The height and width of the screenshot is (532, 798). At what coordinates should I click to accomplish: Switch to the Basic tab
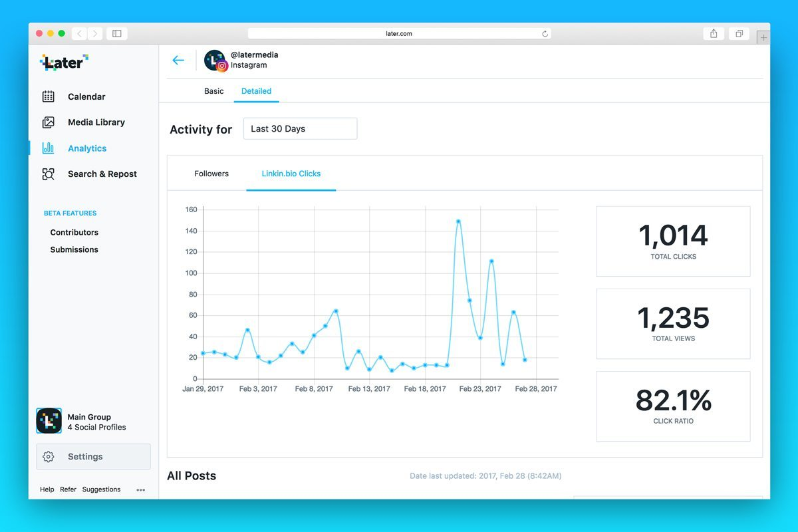pyautogui.click(x=214, y=91)
